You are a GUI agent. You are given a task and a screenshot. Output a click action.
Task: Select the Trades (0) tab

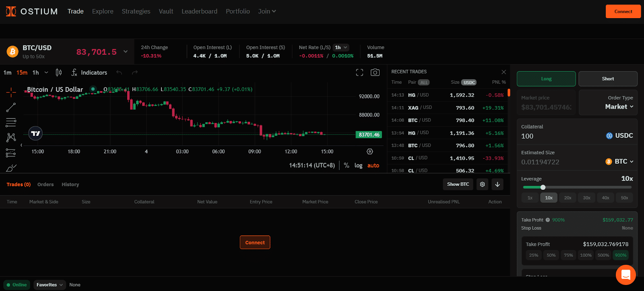19,185
